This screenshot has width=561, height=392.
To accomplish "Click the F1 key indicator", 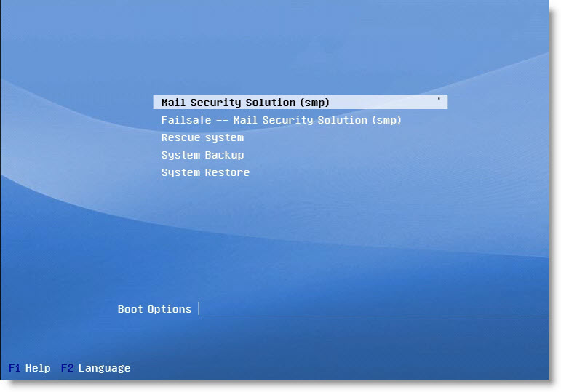I will 15,368.
